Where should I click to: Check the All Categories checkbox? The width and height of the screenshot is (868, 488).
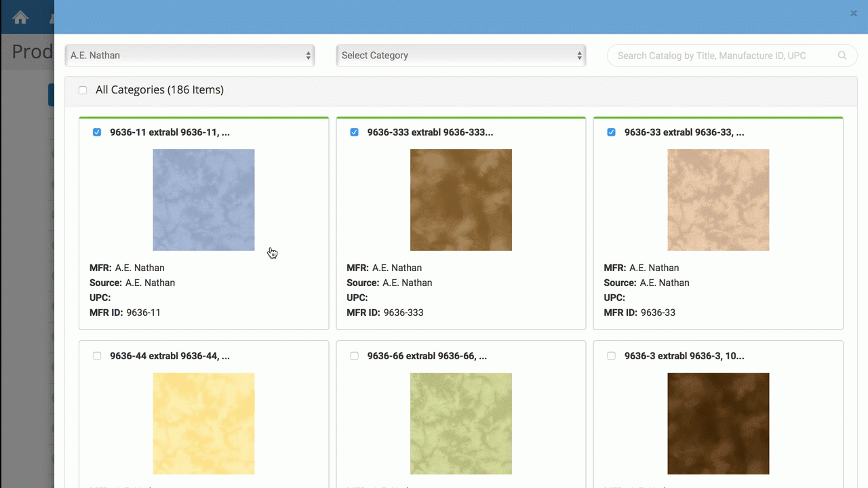(83, 90)
